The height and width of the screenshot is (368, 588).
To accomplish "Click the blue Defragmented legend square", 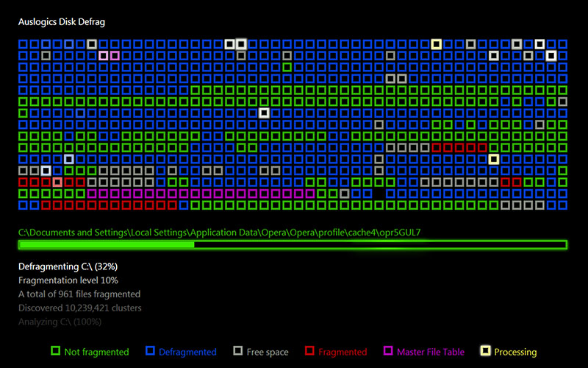I will point(151,351).
